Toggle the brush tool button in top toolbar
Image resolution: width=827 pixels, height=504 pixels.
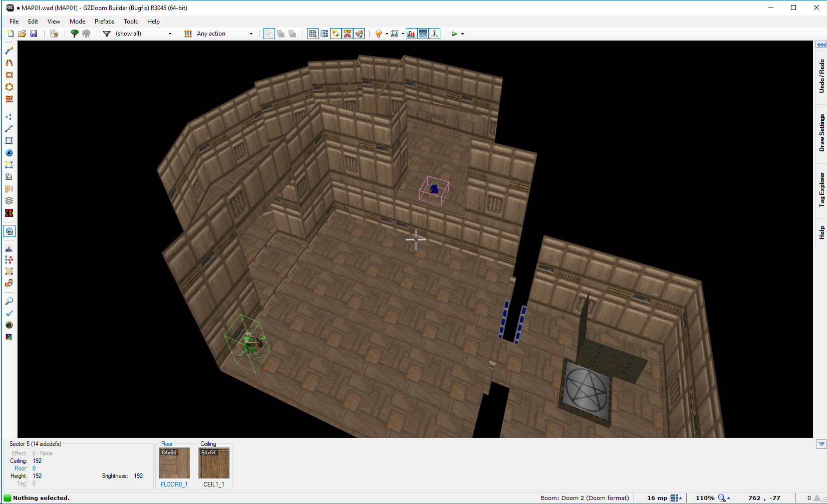pyautogui.click(x=359, y=34)
